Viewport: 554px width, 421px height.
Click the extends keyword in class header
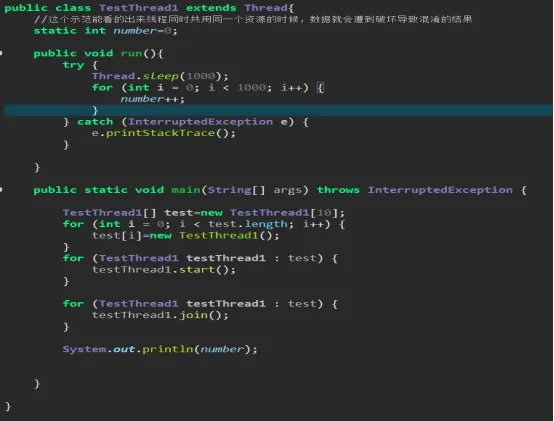211,8
